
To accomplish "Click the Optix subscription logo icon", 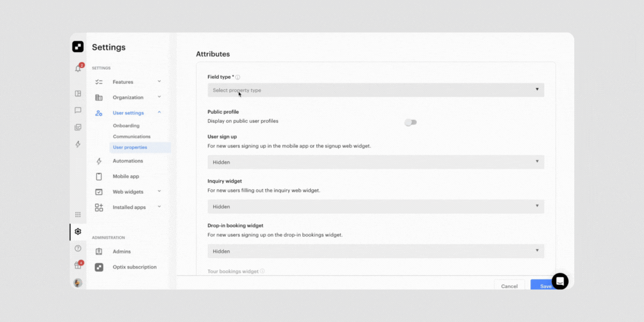I will (x=99, y=267).
